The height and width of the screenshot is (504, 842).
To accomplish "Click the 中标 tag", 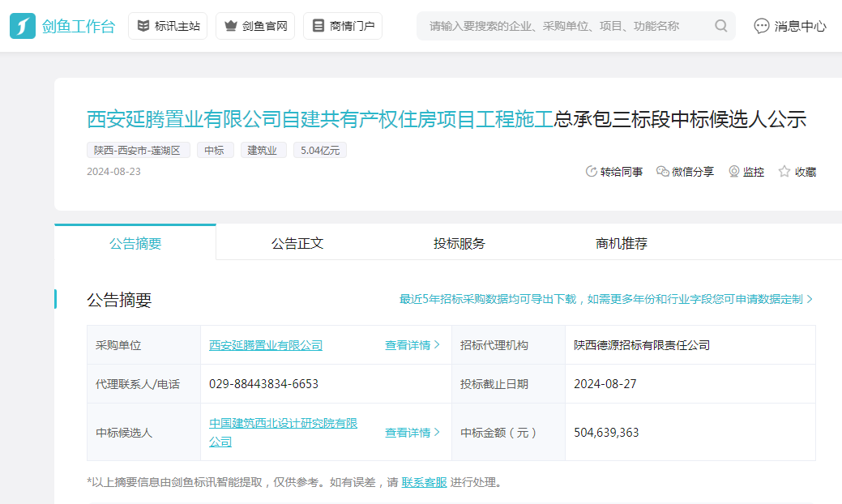I will point(215,150).
